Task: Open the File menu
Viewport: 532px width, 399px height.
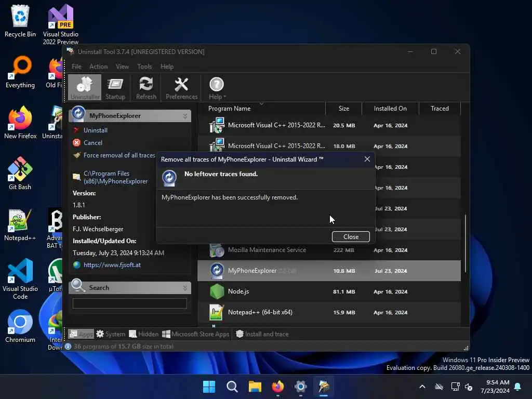Action: [x=76, y=66]
